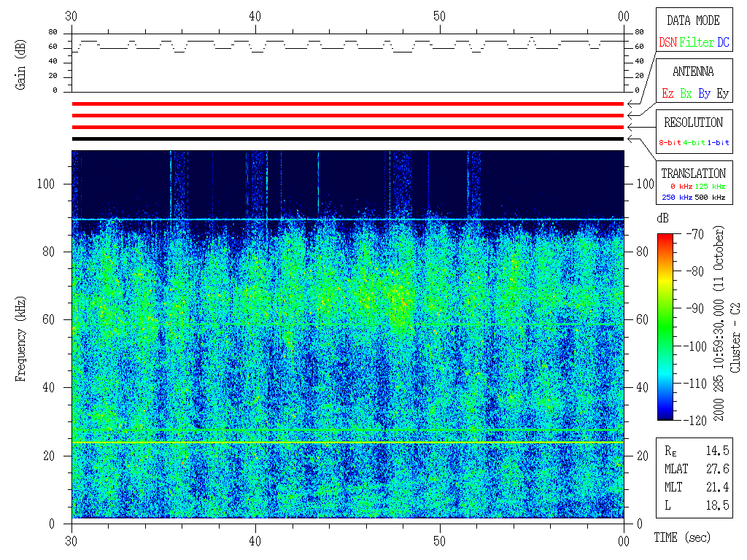Click the blue DC data mode label
The width and height of the screenshot is (747, 560).
(723, 42)
